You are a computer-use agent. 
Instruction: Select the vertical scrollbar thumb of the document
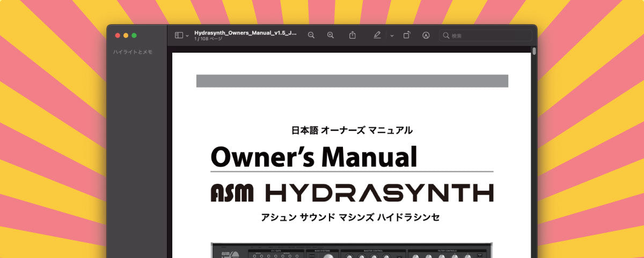[534, 52]
